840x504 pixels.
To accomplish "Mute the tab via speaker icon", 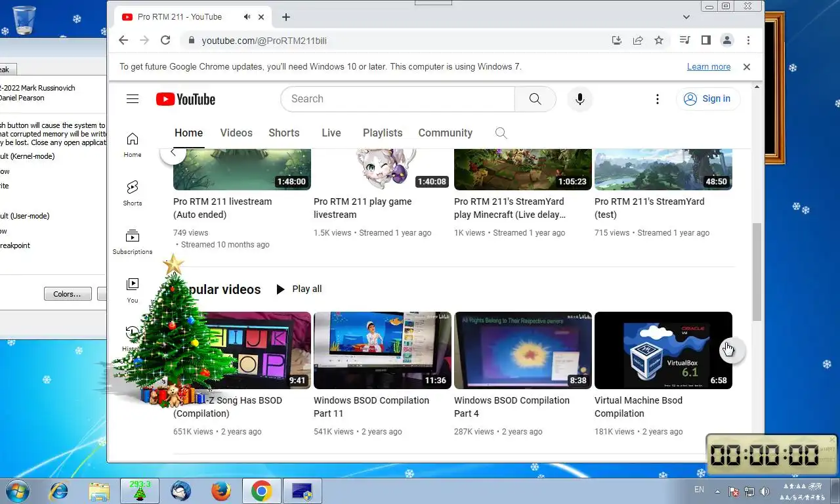I will pos(247,17).
